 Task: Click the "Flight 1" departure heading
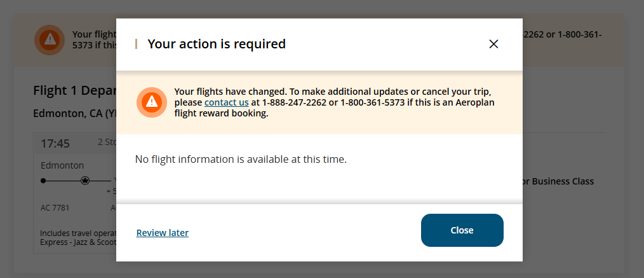tap(74, 90)
